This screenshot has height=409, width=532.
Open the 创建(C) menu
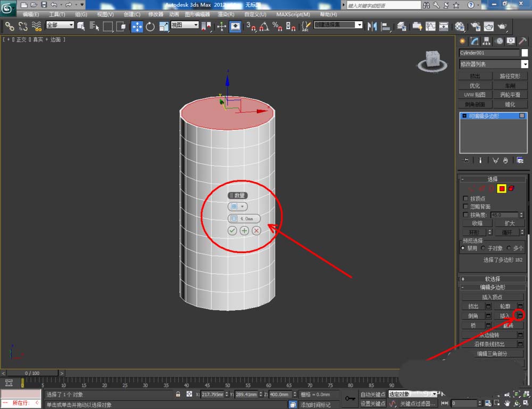point(132,14)
